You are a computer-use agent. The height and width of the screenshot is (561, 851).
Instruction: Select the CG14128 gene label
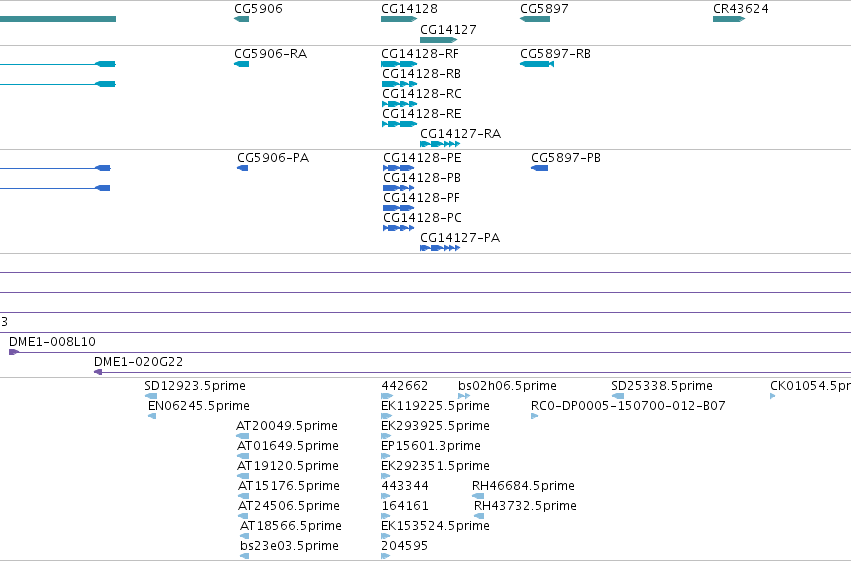409,9
